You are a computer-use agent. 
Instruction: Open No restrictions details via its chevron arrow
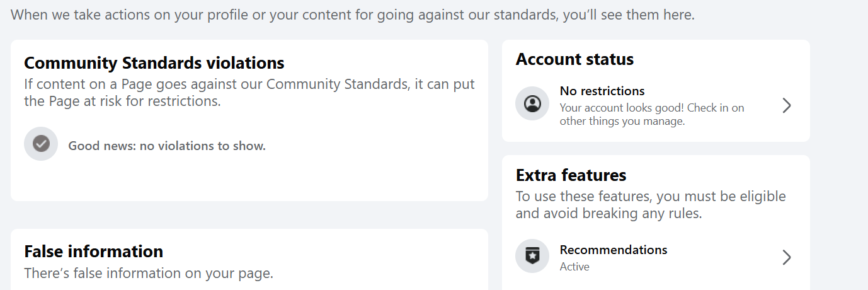(786, 105)
